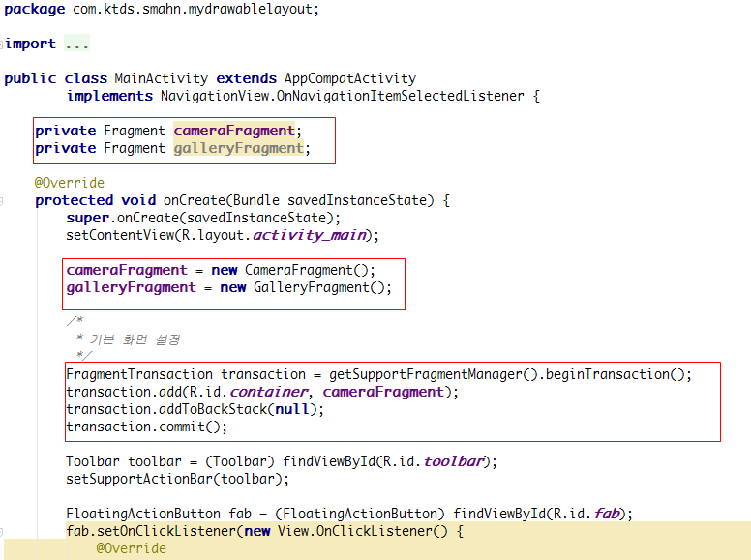Click the MainActivity class name
Viewport: 751px width, 560px height.
point(161,78)
